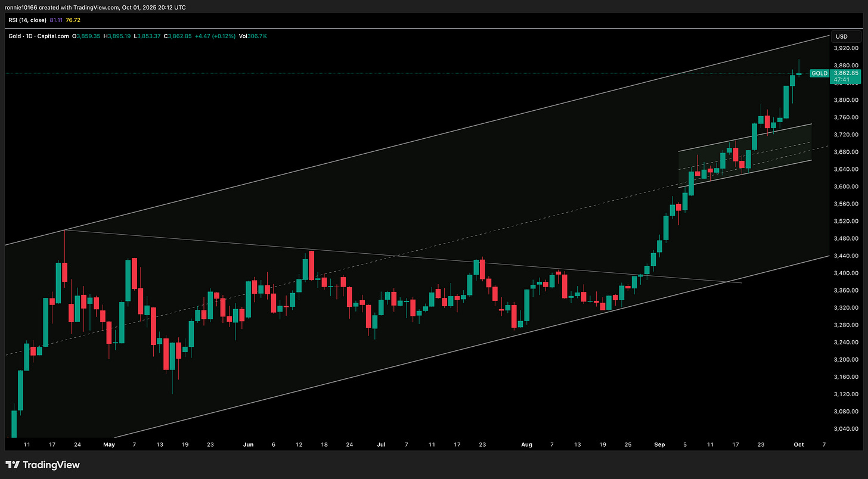Click the open price 3,859.35

click(x=88, y=36)
